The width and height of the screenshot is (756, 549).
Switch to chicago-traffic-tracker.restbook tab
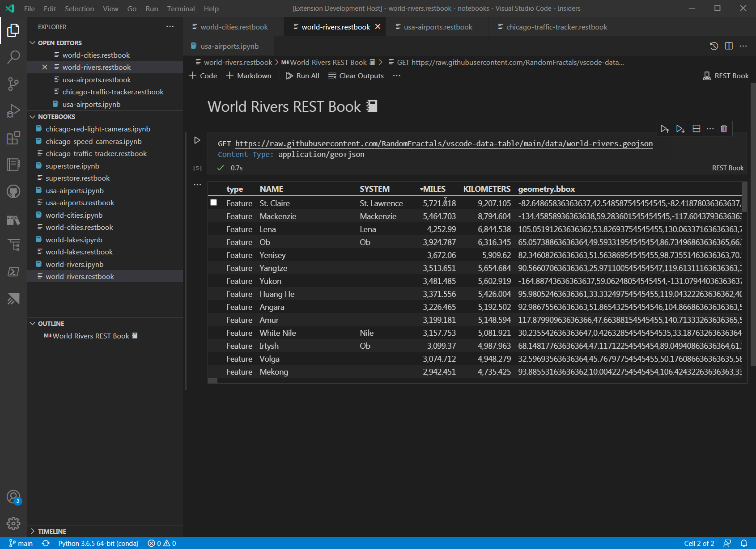click(556, 27)
